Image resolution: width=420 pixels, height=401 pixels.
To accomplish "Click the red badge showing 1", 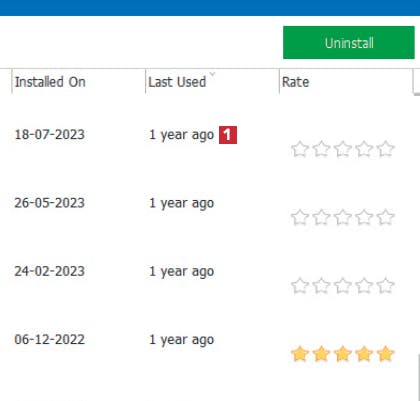I will tap(228, 135).
